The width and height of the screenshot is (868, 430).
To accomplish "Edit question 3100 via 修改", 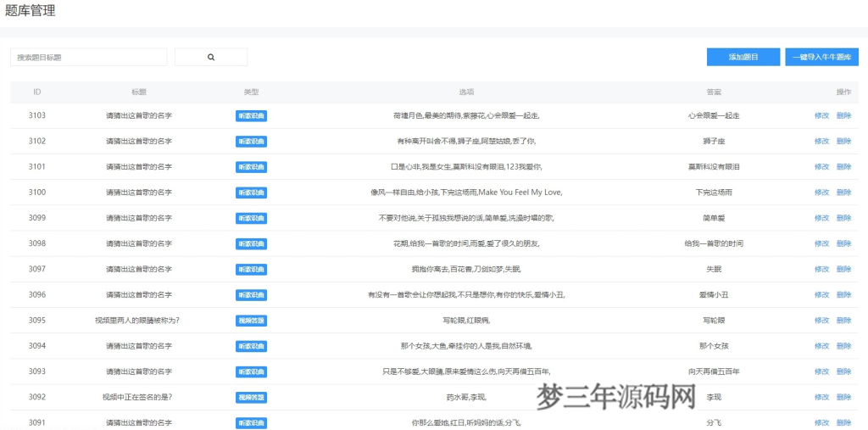I will point(821,193).
